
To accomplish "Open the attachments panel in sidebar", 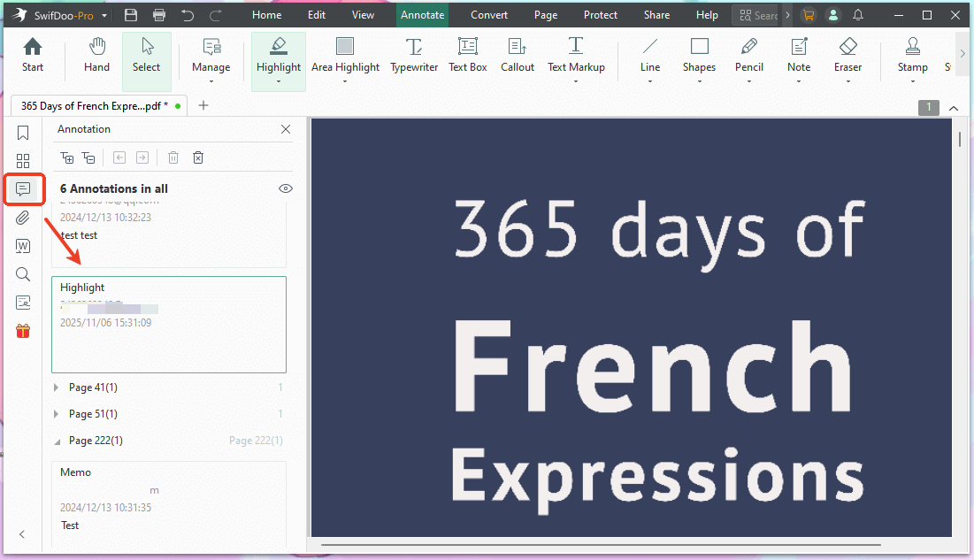I will [x=23, y=218].
